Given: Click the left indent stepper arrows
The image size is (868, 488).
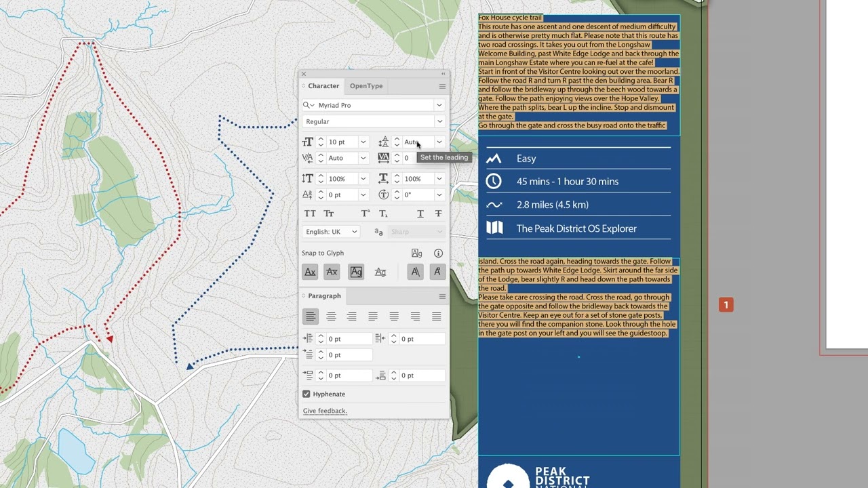Looking at the screenshot, I should click(321, 339).
